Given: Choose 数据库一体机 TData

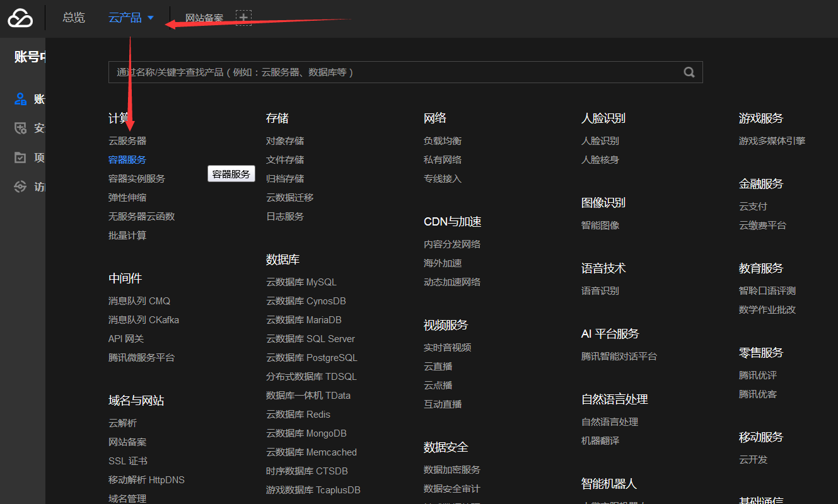Looking at the screenshot, I should (308, 395).
